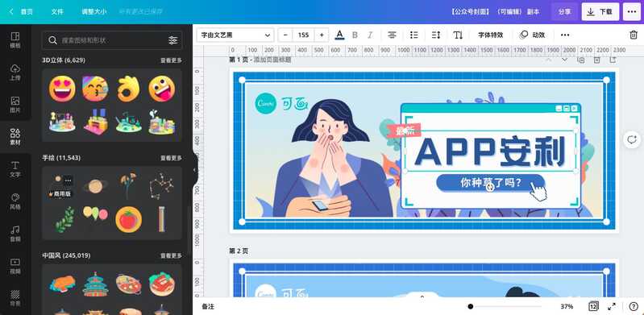The height and width of the screenshot is (315, 644).
Task: Toggle bold text formatting
Action: pyautogui.click(x=355, y=35)
